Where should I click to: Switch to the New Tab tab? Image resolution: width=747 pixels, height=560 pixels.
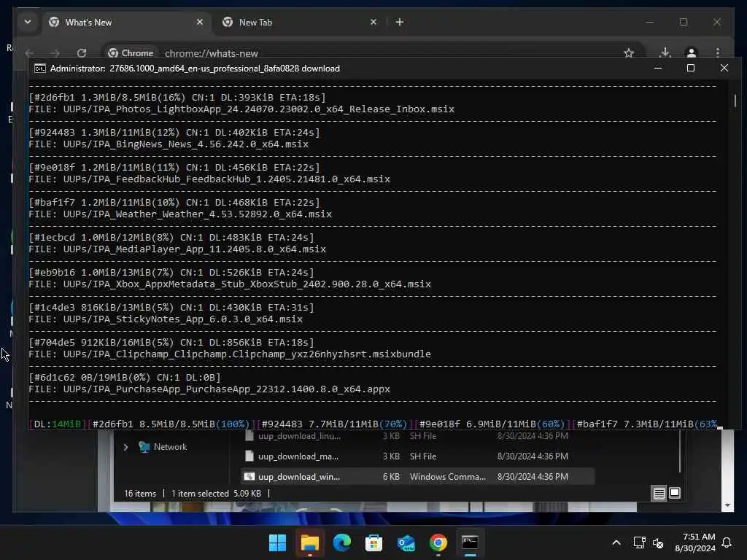click(x=300, y=23)
